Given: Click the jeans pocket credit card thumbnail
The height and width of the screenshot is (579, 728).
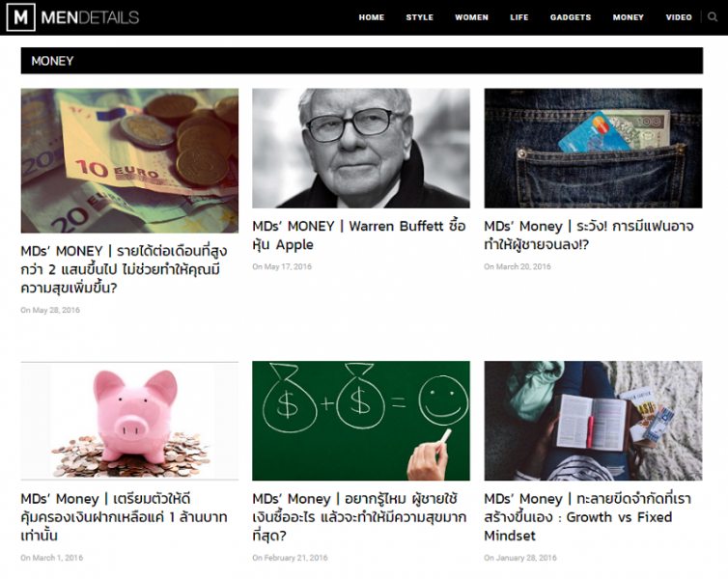Looking at the screenshot, I should [x=593, y=148].
